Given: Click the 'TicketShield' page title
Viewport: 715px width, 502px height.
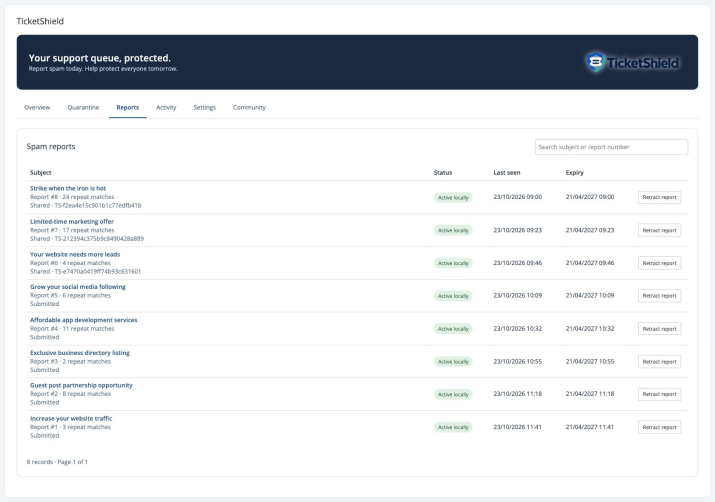Looking at the screenshot, I should (x=40, y=21).
